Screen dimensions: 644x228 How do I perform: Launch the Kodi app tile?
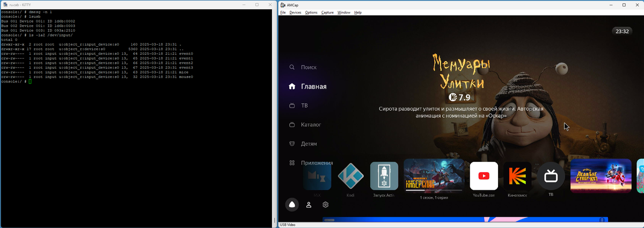350,176
